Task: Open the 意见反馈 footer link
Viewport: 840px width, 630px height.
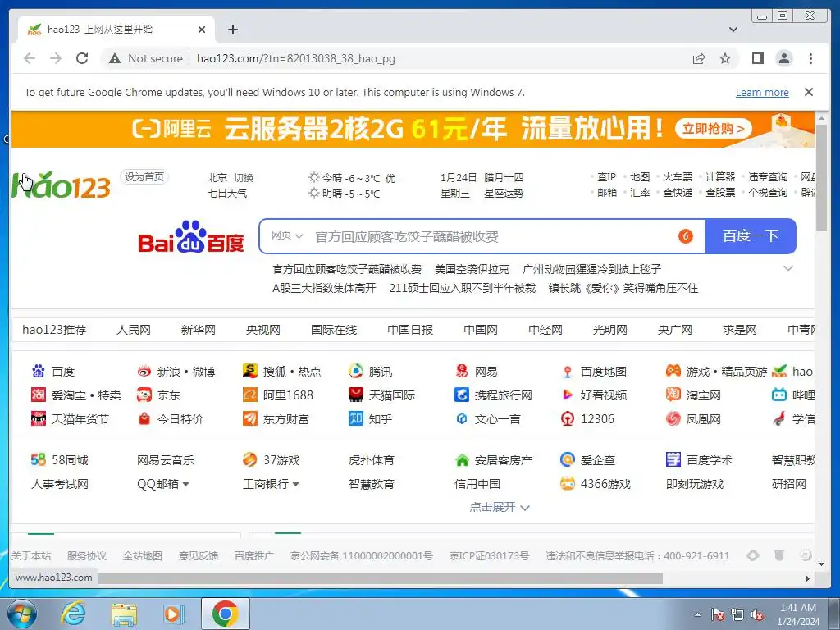Action: click(x=199, y=556)
